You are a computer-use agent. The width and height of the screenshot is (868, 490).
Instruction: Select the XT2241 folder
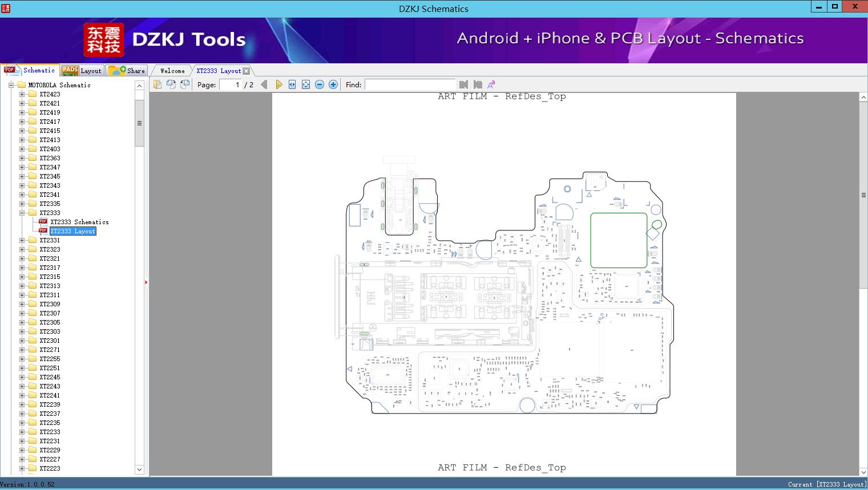[50, 395]
